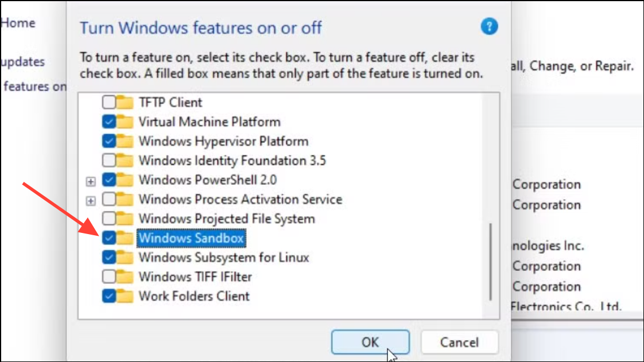Select the TFTP Client folder icon
644x362 pixels.
[125, 102]
